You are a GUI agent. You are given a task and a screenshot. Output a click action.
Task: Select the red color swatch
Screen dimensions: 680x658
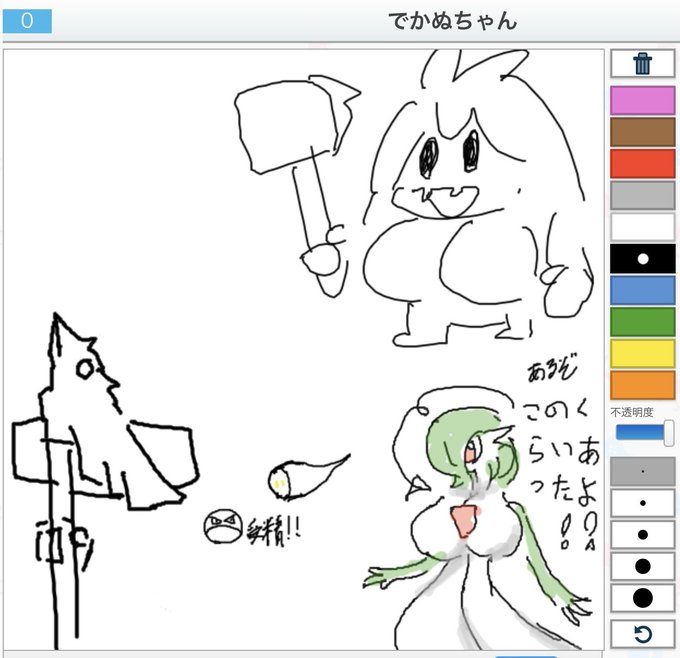coord(642,164)
